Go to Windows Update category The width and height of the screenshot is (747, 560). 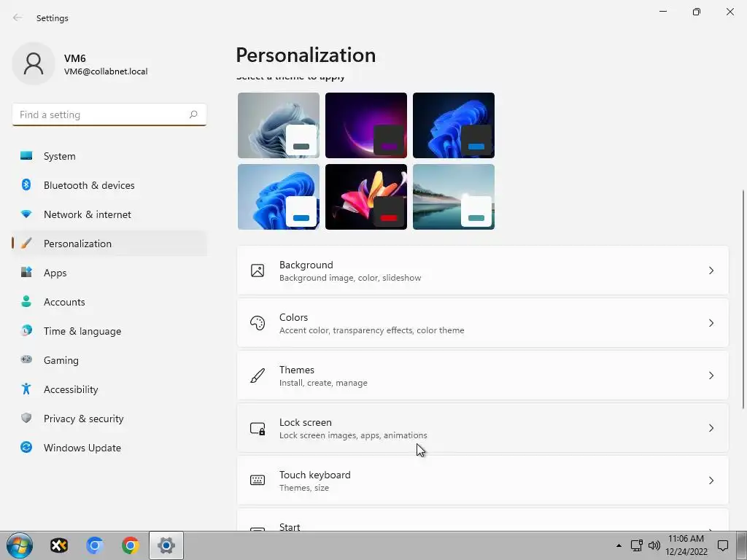109,447
